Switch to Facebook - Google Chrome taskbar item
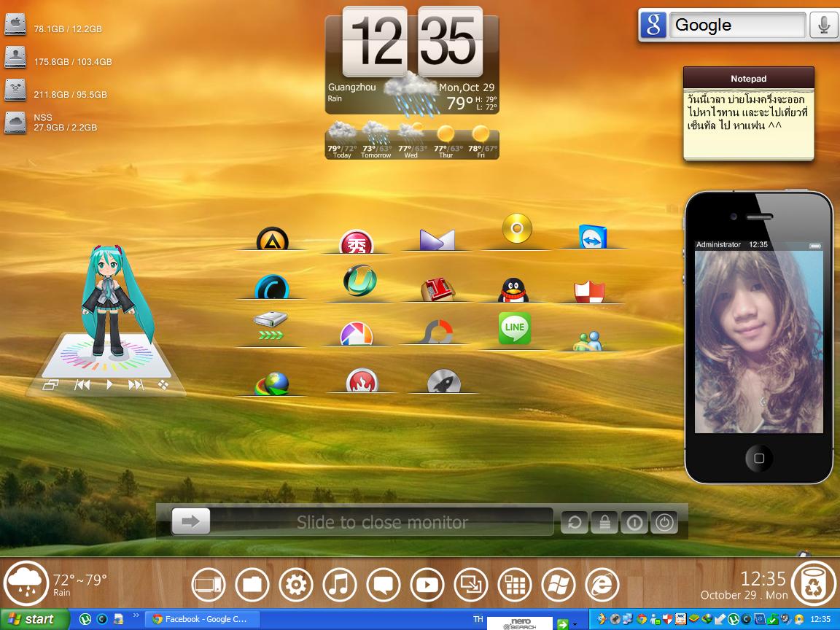The width and height of the screenshot is (840, 630). point(203,619)
